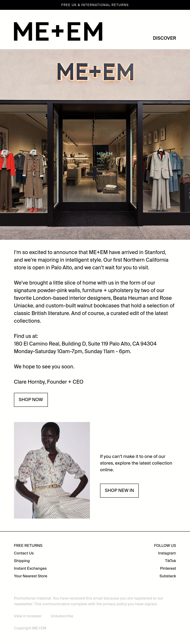
Task: Click the ME+EM header logo
Action: [x=58, y=31]
